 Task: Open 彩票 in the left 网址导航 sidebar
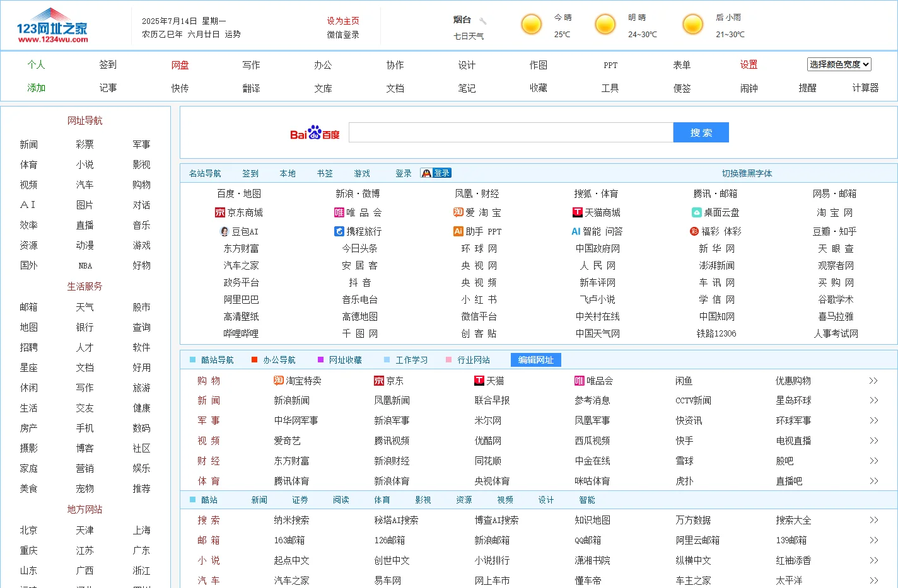click(x=85, y=144)
